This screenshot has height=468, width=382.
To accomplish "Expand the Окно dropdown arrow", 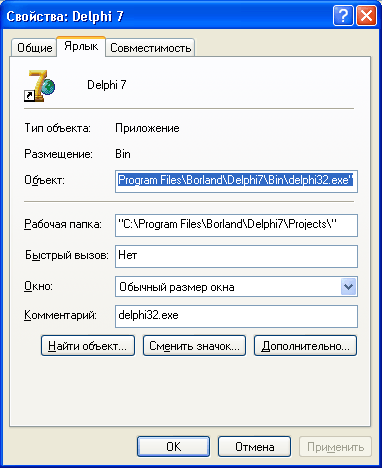I will [349, 287].
